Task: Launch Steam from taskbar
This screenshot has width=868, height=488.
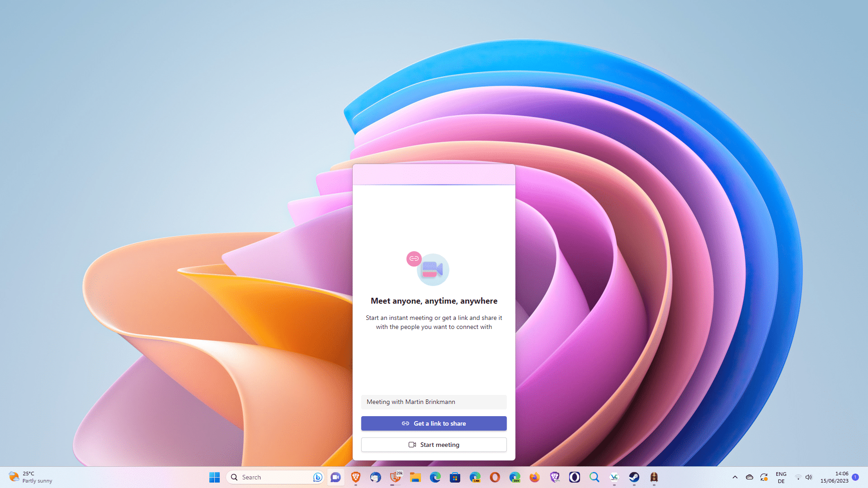Action: (634, 477)
